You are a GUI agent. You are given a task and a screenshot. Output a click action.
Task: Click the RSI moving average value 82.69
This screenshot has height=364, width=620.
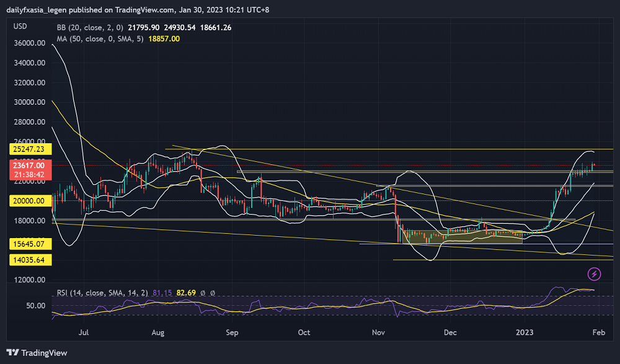coord(186,293)
